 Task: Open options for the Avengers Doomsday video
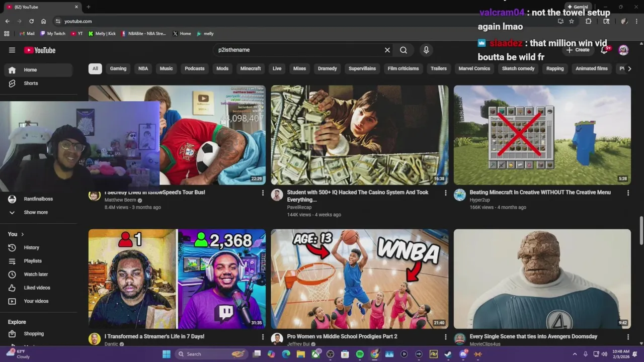click(x=628, y=337)
